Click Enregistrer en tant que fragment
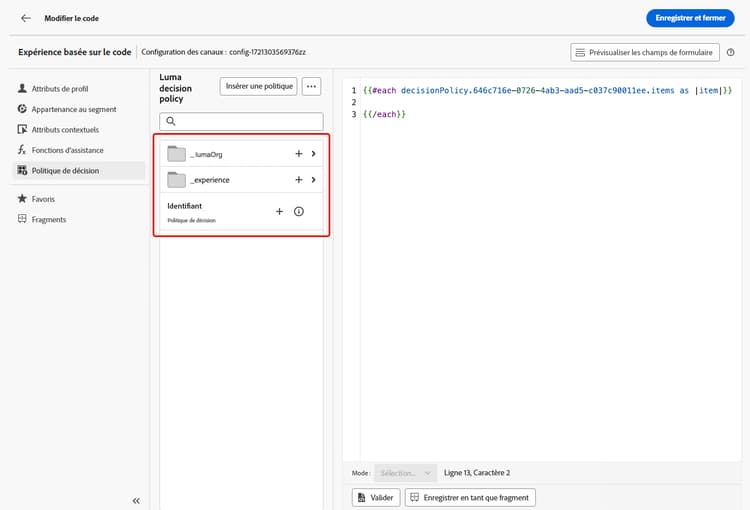The image size is (750, 510). tap(470, 498)
